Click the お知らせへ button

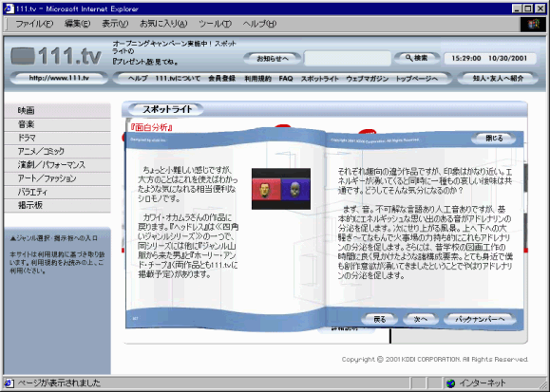pos(273,59)
